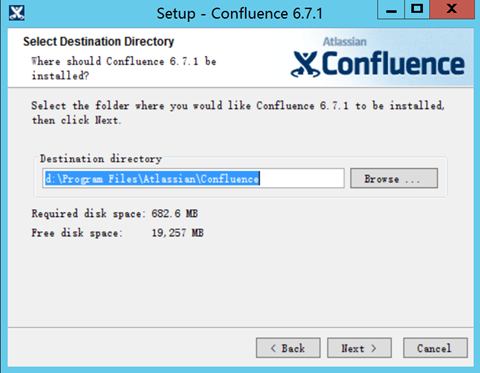Cancel the Confluence installation

tap(435, 348)
